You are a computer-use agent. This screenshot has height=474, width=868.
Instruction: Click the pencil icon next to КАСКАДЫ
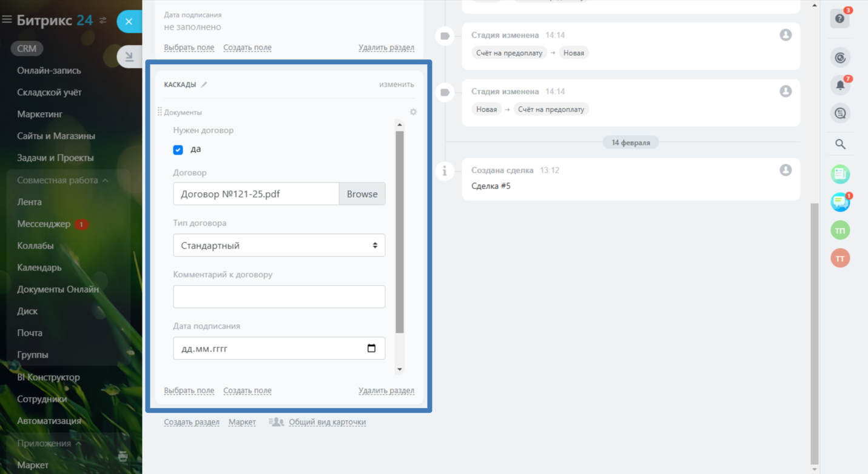(204, 85)
